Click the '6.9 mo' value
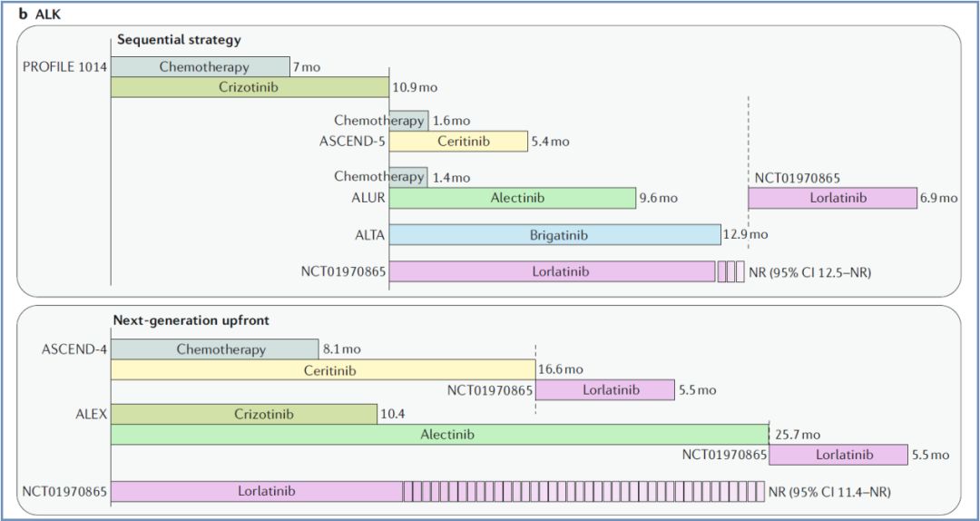 click(x=939, y=199)
